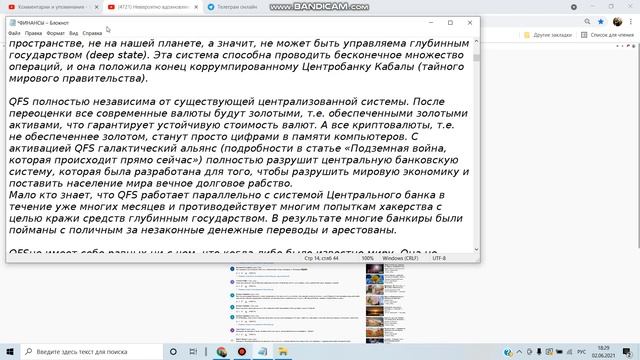The width and height of the screenshot is (640, 360).
Task: Open the Вид menu in Notepad
Action: [x=73, y=33]
